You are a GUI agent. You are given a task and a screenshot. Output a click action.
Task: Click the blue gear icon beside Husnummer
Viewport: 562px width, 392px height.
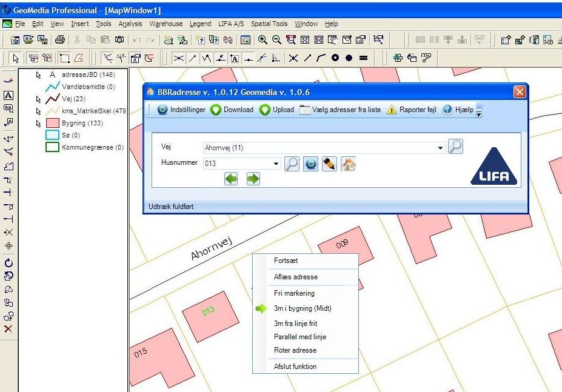[x=311, y=164]
